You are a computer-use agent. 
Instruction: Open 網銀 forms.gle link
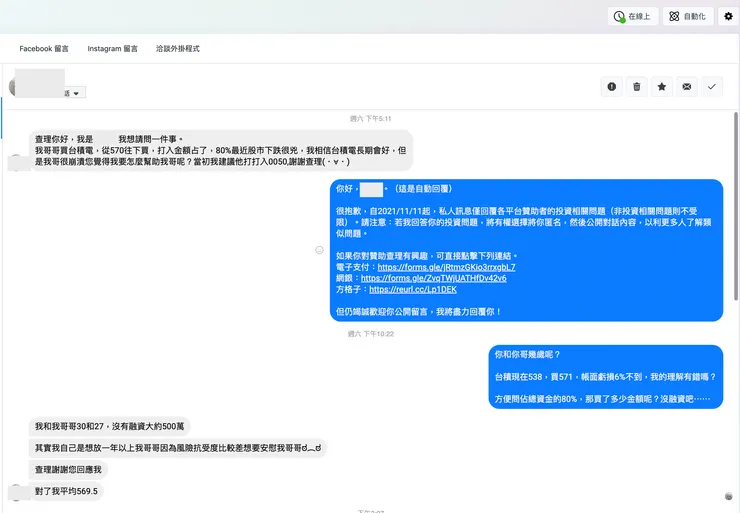(434, 278)
